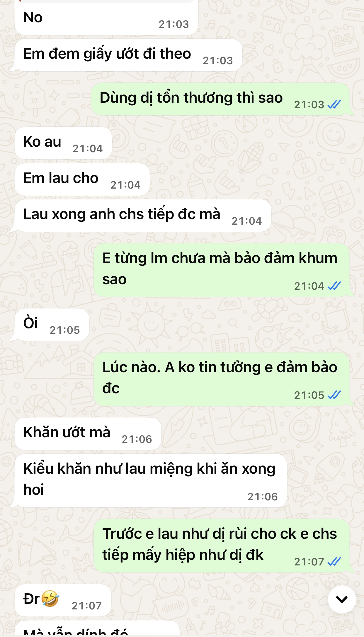The width and height of the screenshot is (364, 637).
Task: Tap the read ticks on the 21:04 message
Action: pyautogui.click(x=334, y=286)
